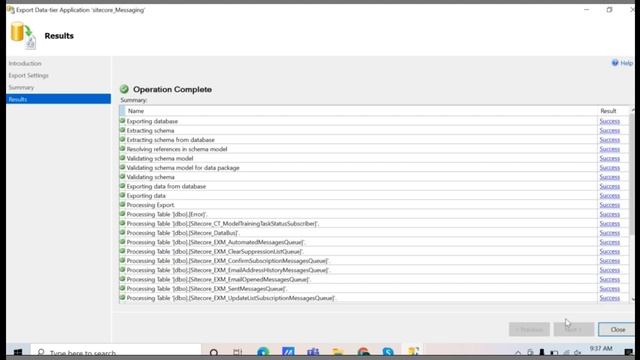Click the database export icon beside Results
Screen dimensions: 640x360
pyautogui.click(x=23, y=36)
